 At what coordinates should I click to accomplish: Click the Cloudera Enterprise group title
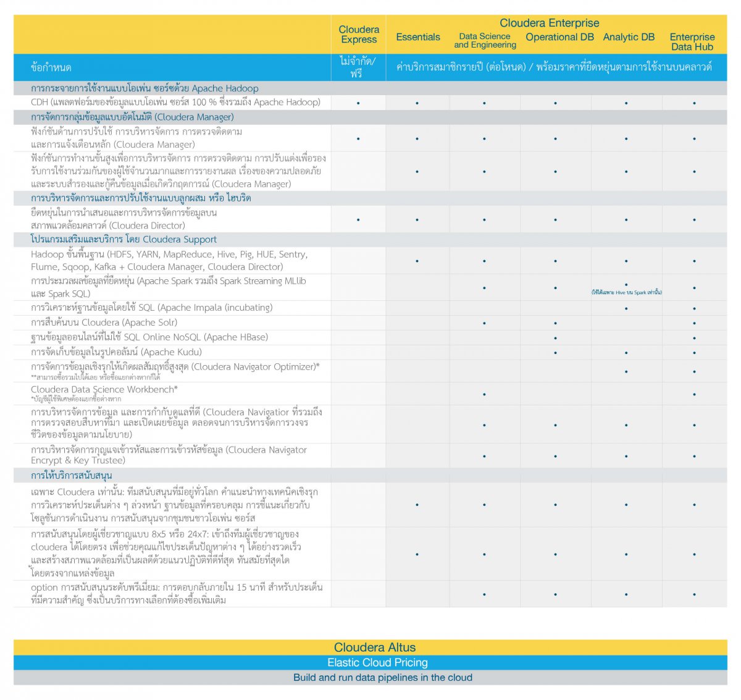coord(550,23)
